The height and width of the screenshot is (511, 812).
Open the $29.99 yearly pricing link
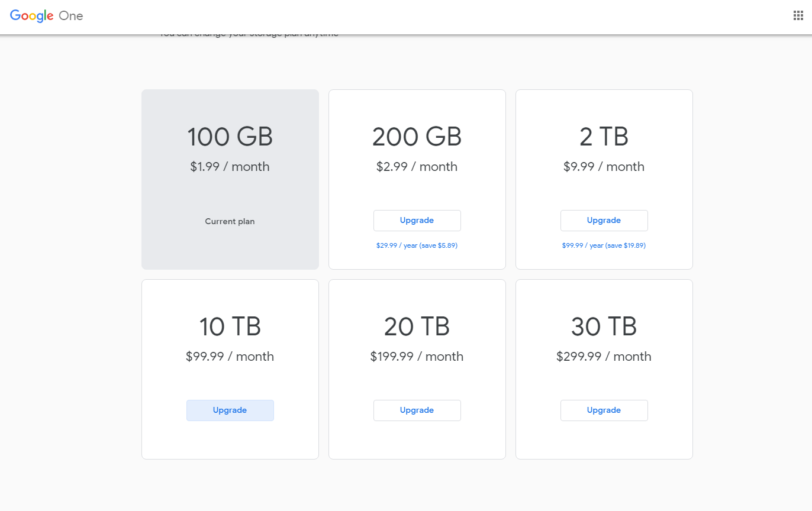pyautogui.click(x=417, y=245)
